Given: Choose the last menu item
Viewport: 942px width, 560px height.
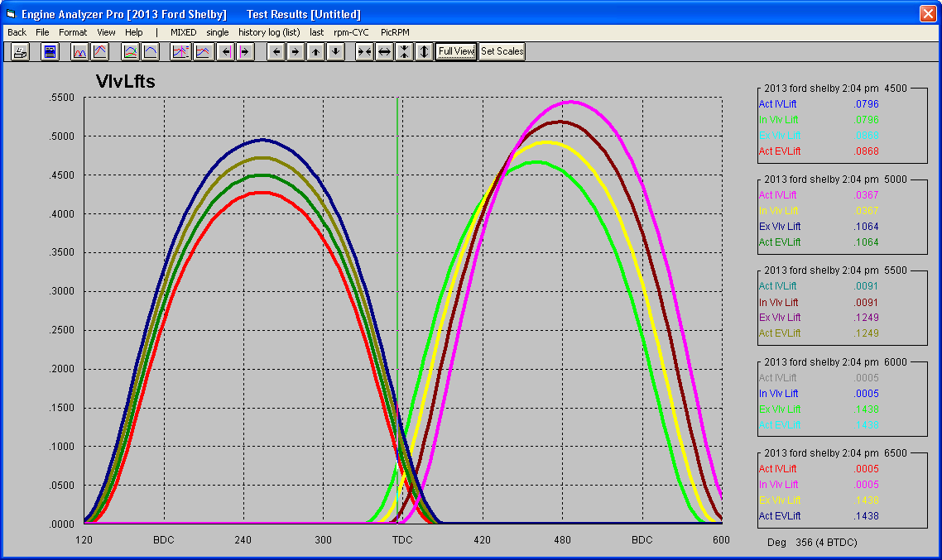Looking at the screenshot, I should point(316,32).
